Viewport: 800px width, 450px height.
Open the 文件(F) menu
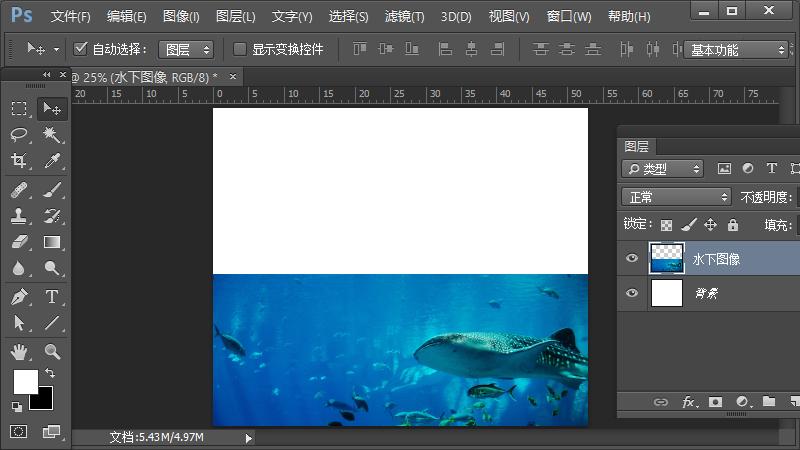(x=70, y=16)
